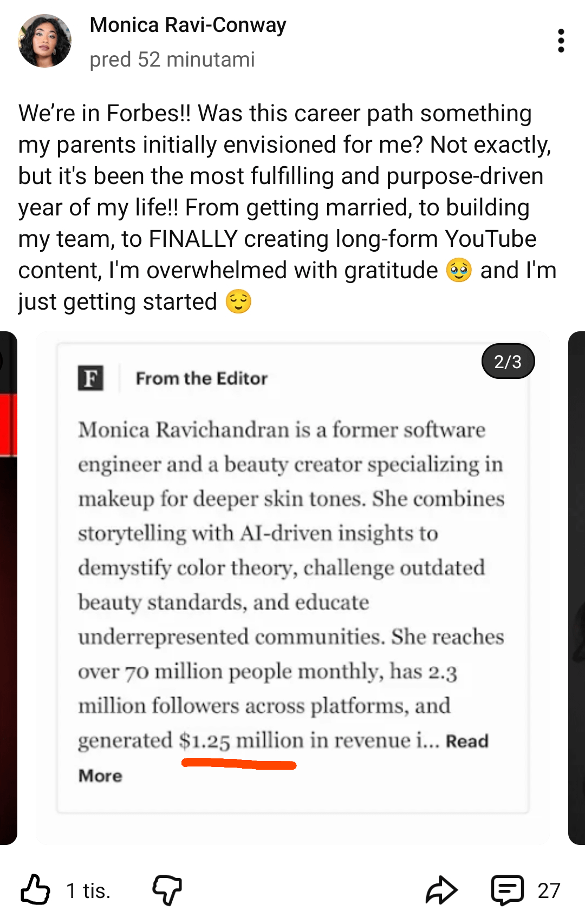
Task: Show next image on right edge
Action: tap(576, 587)
